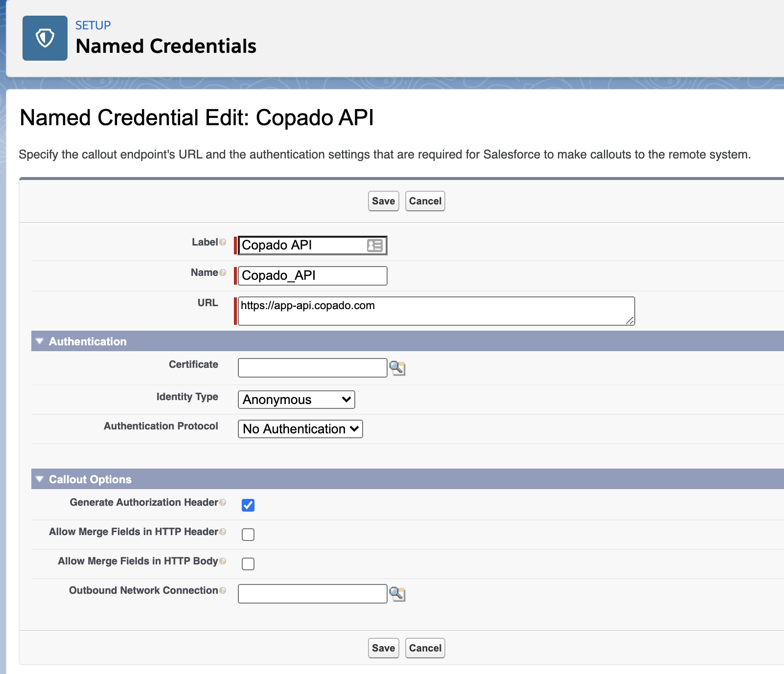The width and height of the screenshot is (784, 674).
Task: Show help for Outbound Network Connection
Action: point(223,590)
